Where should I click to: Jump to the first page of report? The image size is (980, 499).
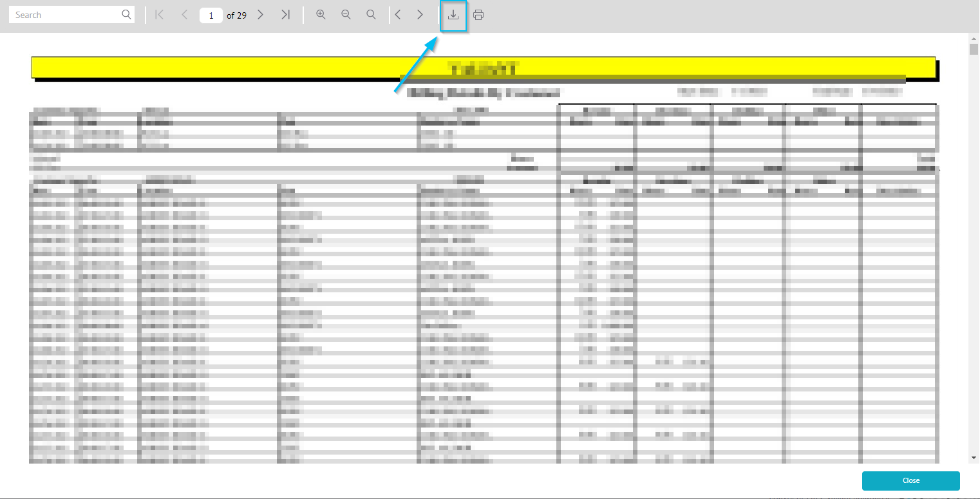(x=160, y=15)
